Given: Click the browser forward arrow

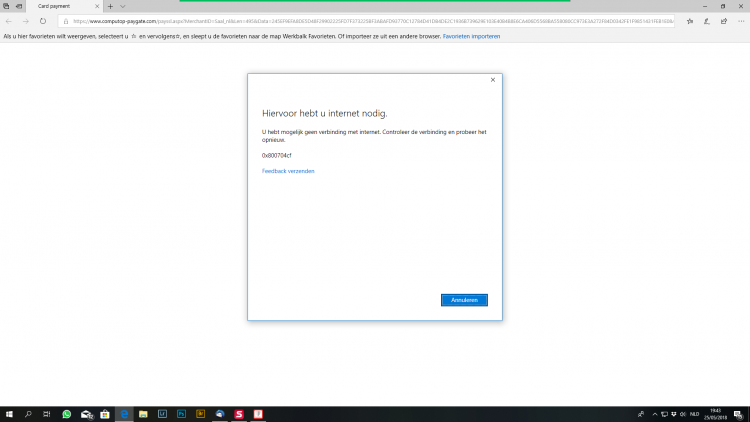Looking at the screenshot, I should click(25, 20).
